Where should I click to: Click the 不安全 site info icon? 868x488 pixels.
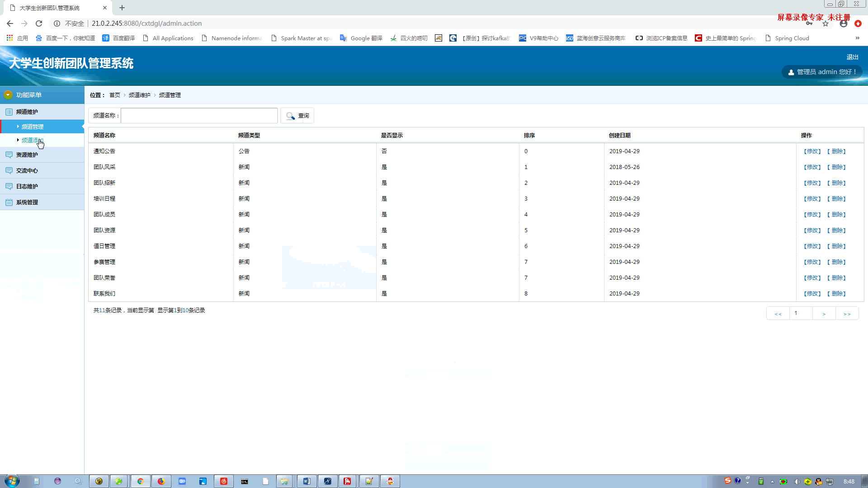tap(57, 23)
